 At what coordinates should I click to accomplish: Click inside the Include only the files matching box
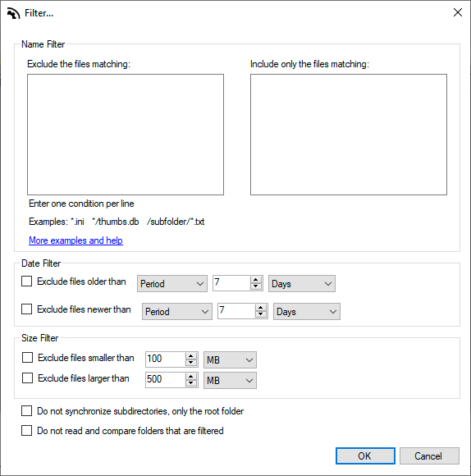tap(349, 135)
